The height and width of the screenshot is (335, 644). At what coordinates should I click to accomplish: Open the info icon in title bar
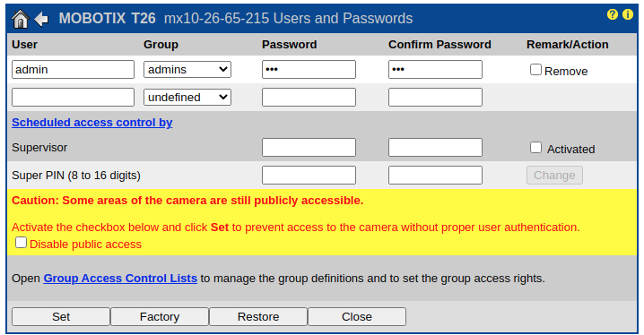point(628,14)
